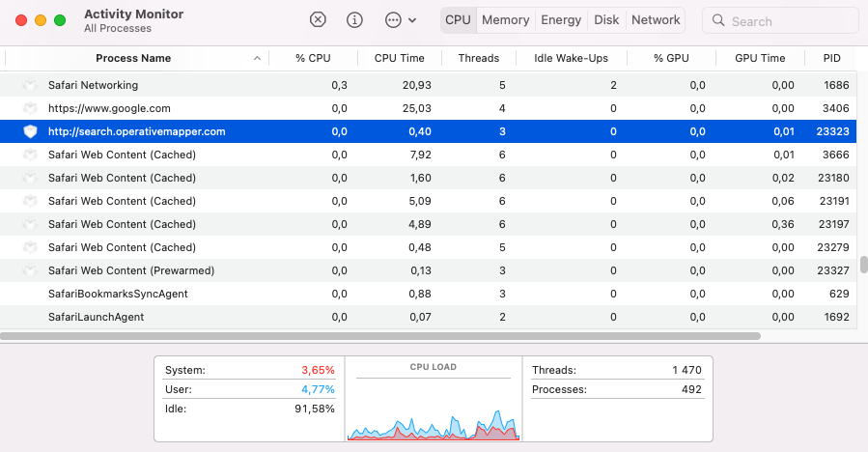Click CPU Time value 25,03
The width and height of the screenshot is (868, 452).
[417, 108]
